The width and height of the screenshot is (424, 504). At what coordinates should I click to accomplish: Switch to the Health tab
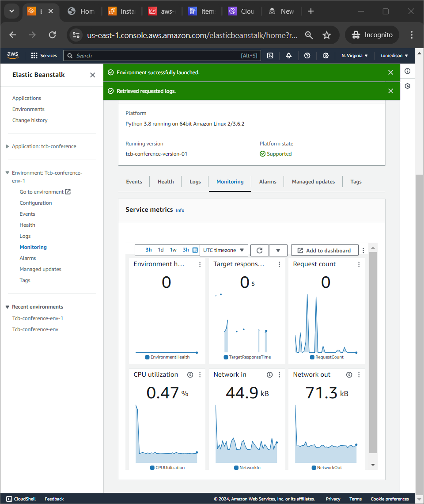pos(166,182)
